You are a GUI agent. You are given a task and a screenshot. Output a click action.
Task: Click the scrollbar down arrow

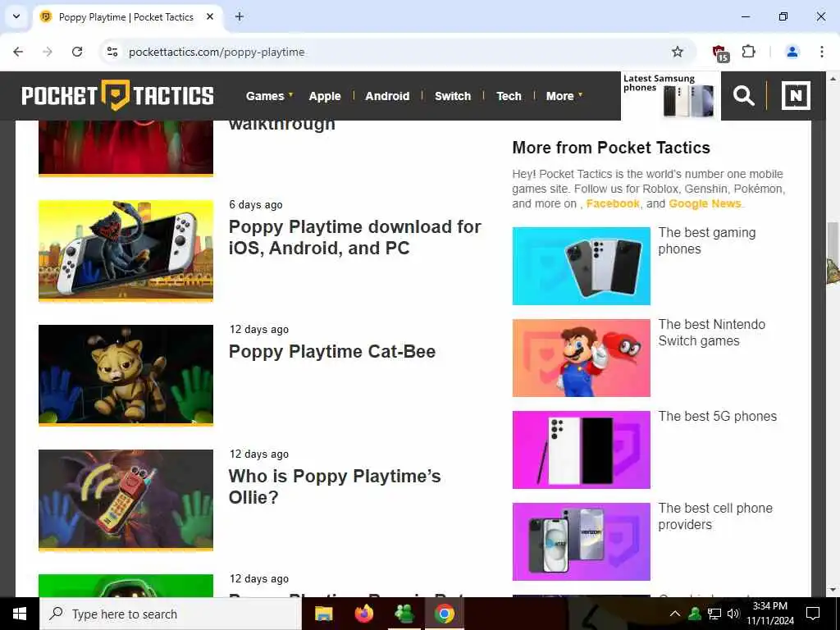click(833, 591)
